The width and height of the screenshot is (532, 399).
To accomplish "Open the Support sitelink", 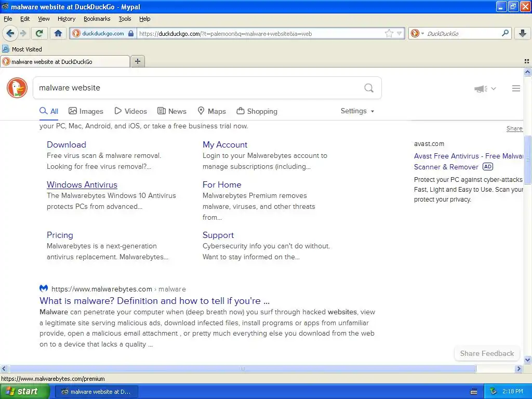I will point(218,235).
